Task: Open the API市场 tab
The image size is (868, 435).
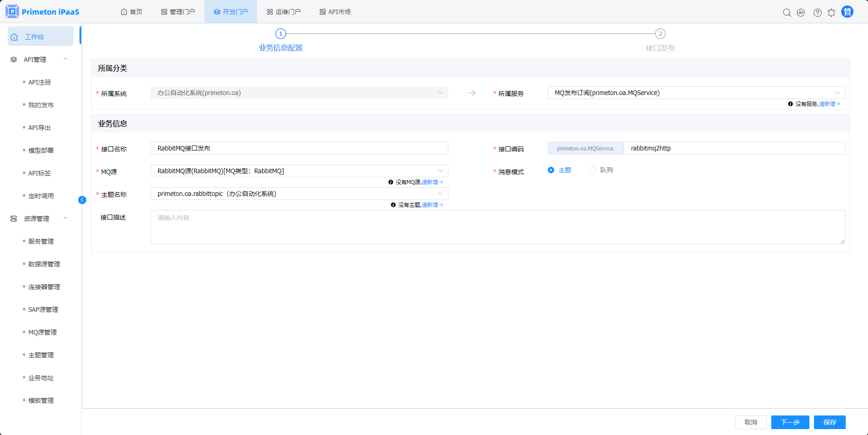Action: (335, 12)
